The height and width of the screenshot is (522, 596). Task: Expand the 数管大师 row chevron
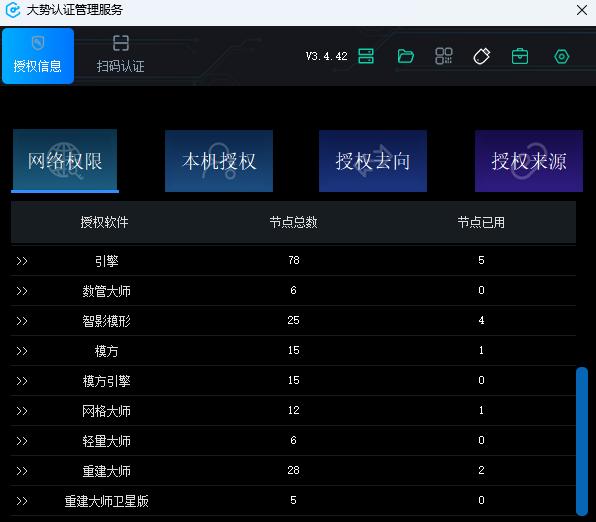tap(22, 291)
